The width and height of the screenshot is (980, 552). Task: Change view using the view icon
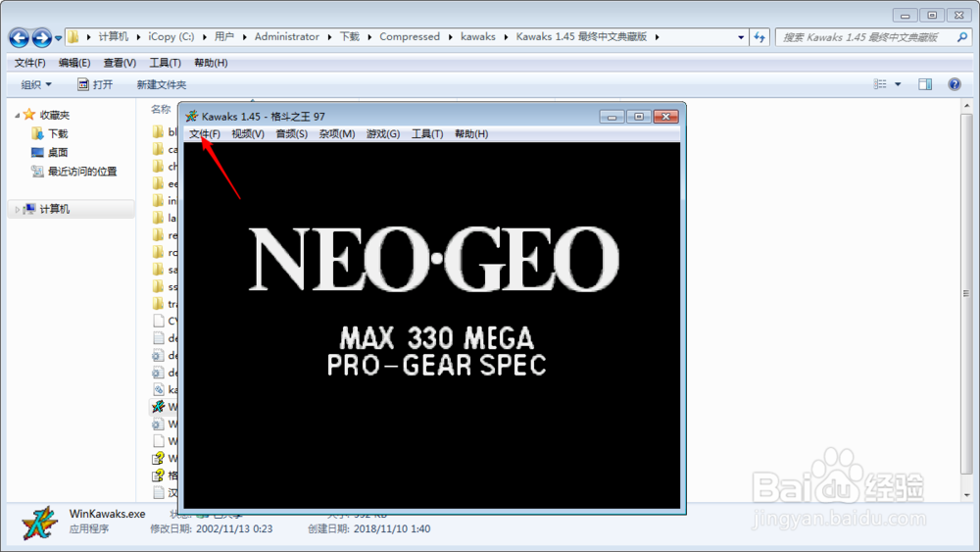880,83
